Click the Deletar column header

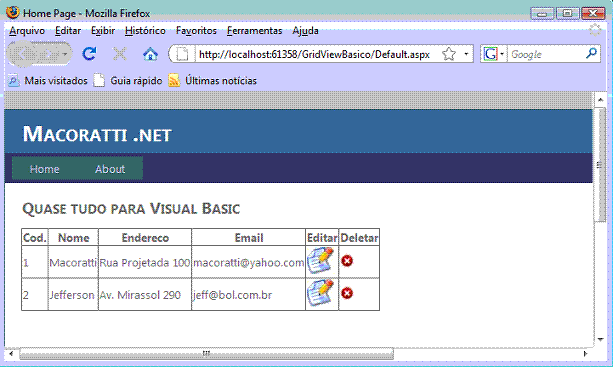(x=359, y=237)
